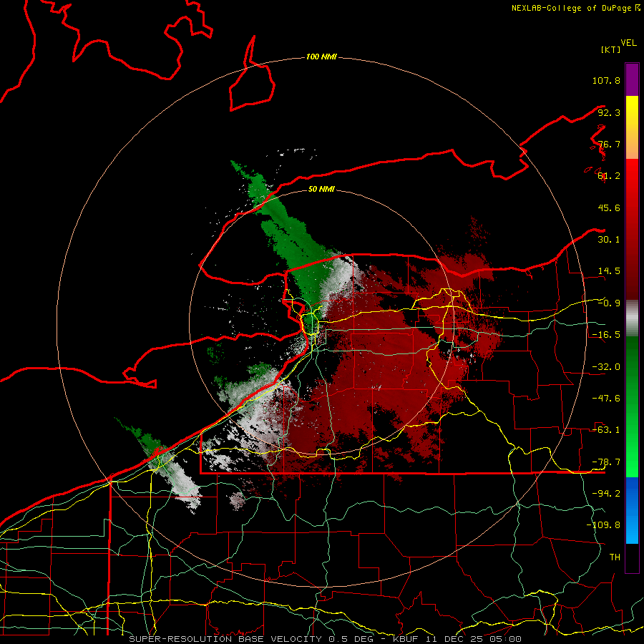Click the 61.2 legend value
644x644 pixels.
609,176
